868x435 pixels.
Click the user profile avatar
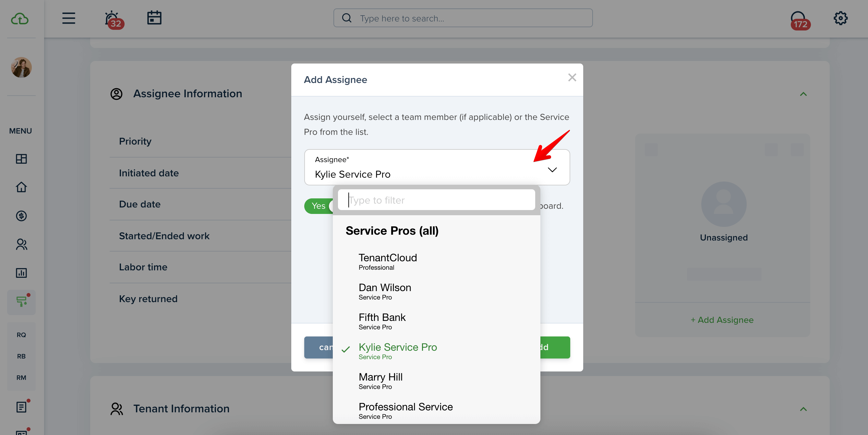pyautogui.click(x=21, y=67)
